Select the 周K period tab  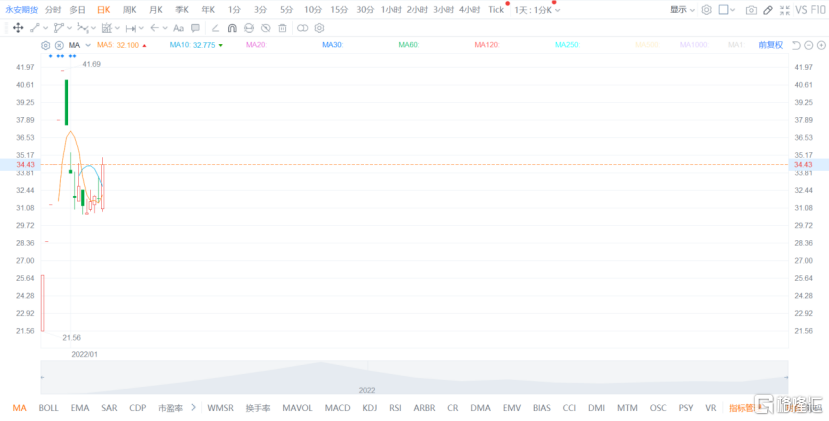coord(130,10)
